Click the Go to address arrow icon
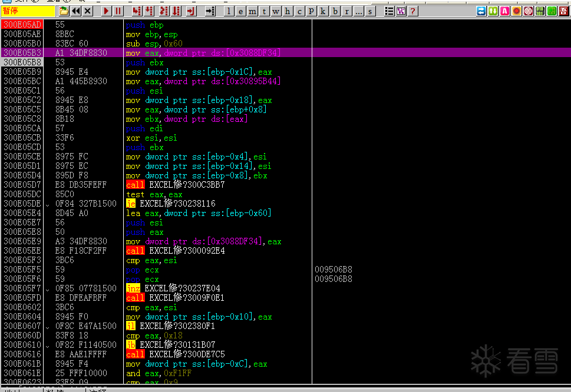The height and width of the screenshot is (392, 571). click(x=210, y=11)
